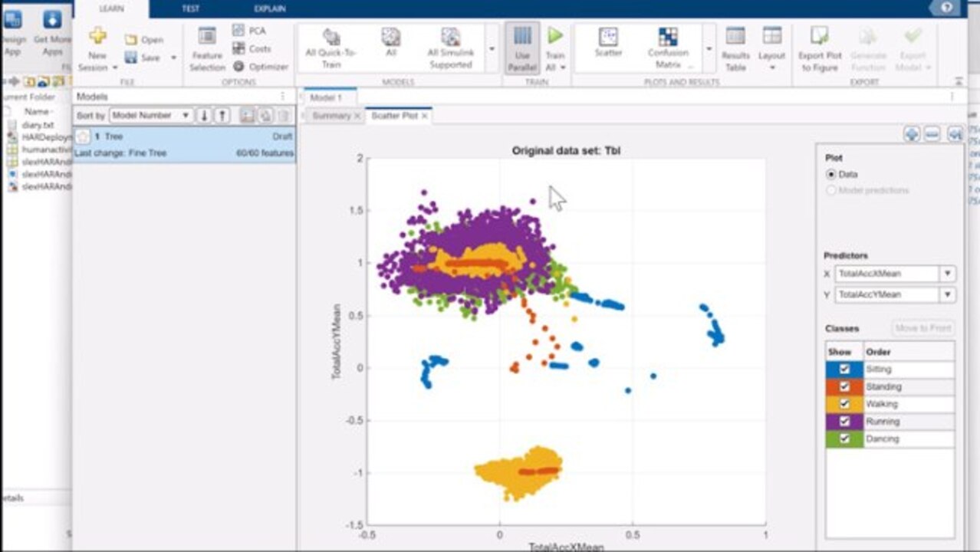
Task: Select the Tree model in Models list
Action: point(184,144)
